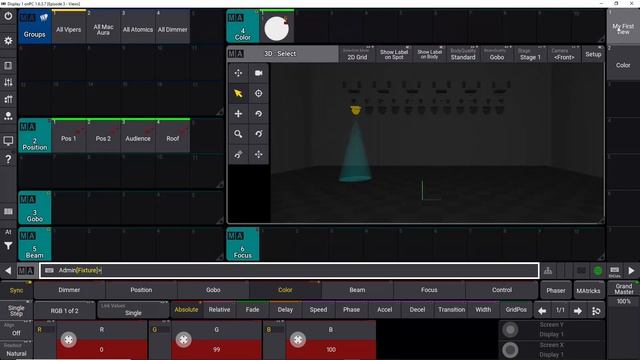This screenshot has height=360, width=640.
Task: Open help via the question mark icon
Action: click(8, 159)
